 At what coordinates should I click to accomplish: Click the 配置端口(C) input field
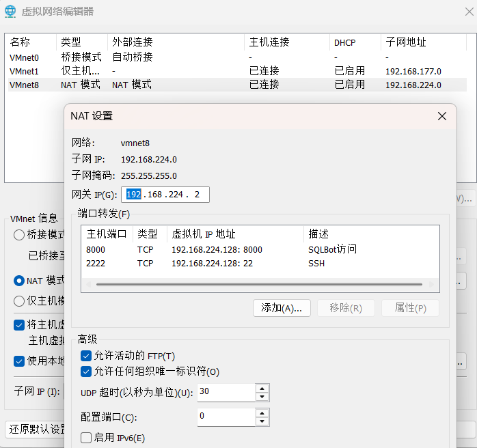[226, 417]
